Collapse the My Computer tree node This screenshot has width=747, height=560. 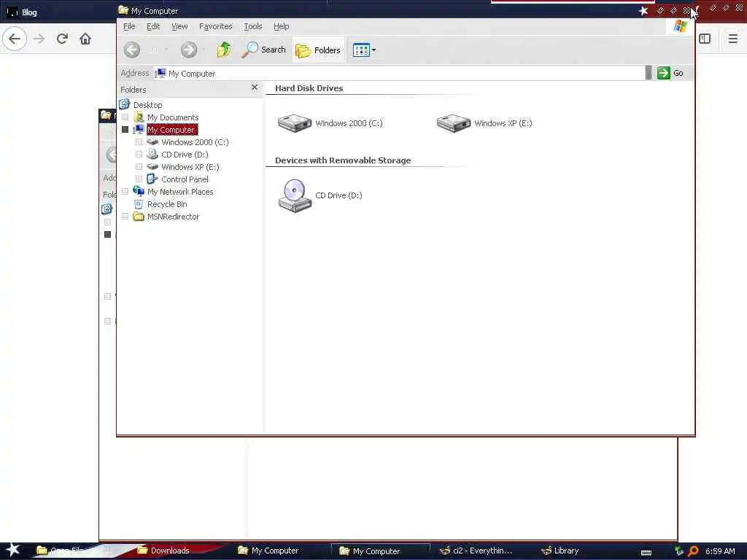click(x=125, y=130)
